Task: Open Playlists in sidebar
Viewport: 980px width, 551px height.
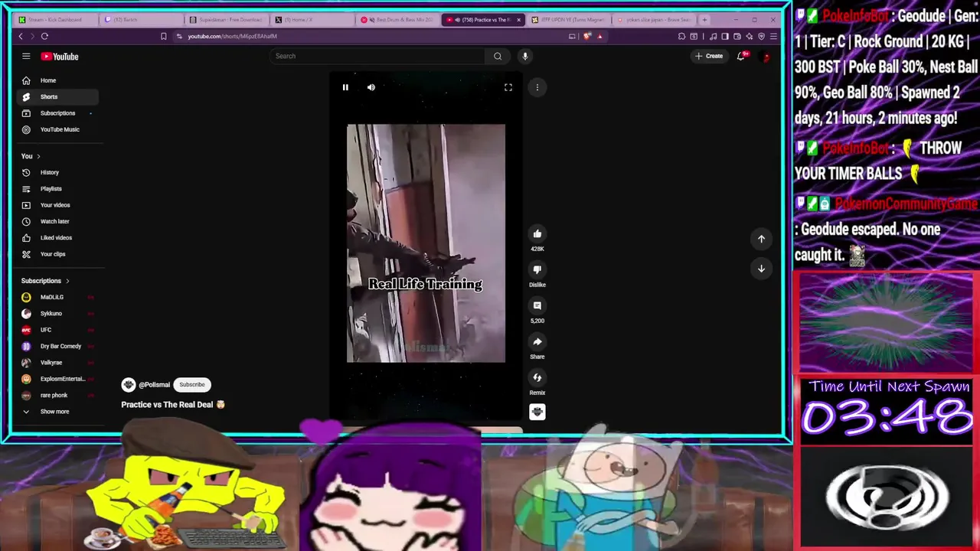Action: point(57,189)
